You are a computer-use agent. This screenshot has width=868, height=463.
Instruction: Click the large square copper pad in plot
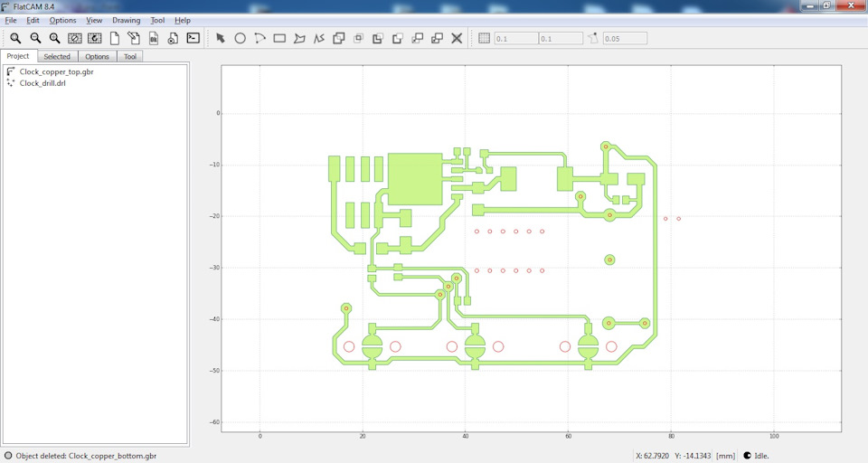tap(415, 179)
